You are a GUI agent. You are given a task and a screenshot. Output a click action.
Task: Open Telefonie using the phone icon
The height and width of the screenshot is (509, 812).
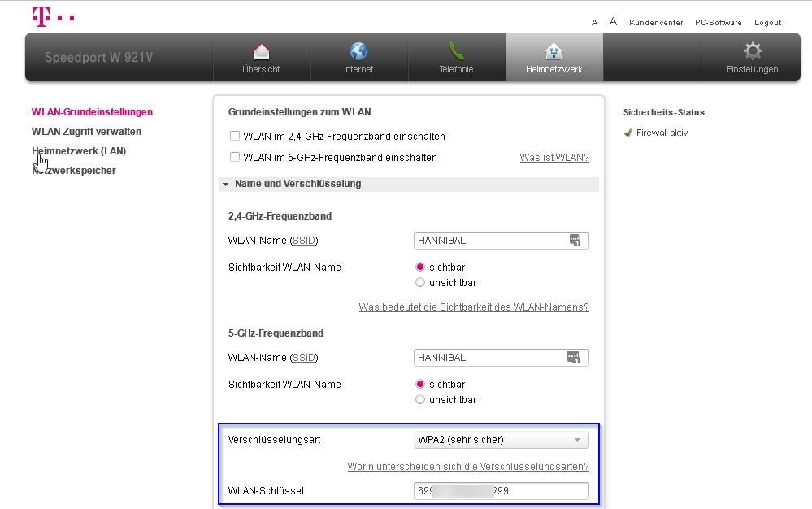tap(456, 51)
